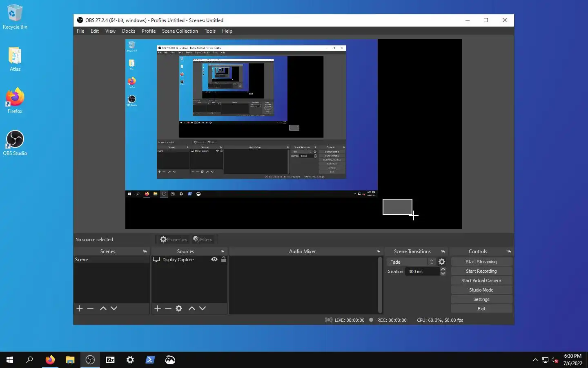Click Start Streaming button

(481, 262)
